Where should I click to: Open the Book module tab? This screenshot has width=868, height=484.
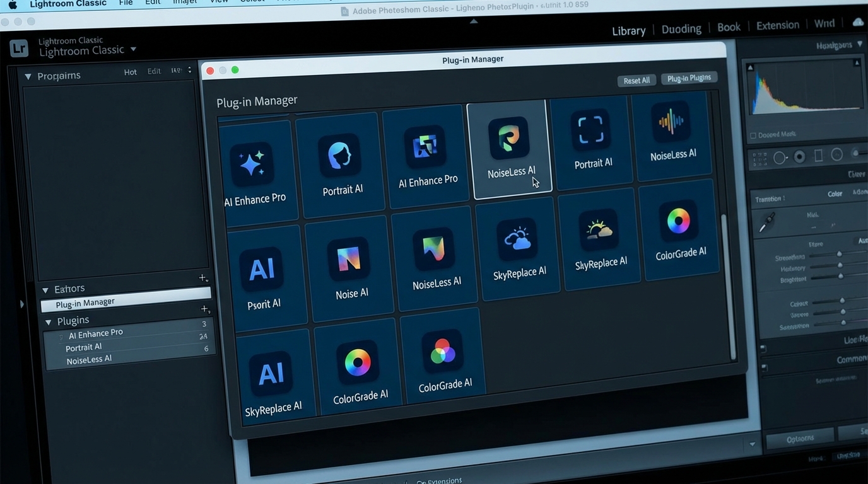(x=729, y=27)
